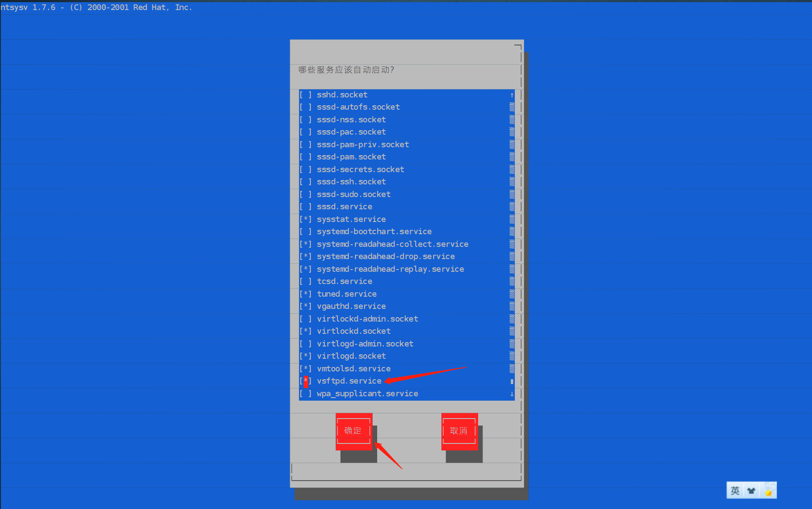Image resolution: width=812 pixels, height=509 pixels.
Task: Disable tuned.service autostart checkbox
Action: coord(305,294)
